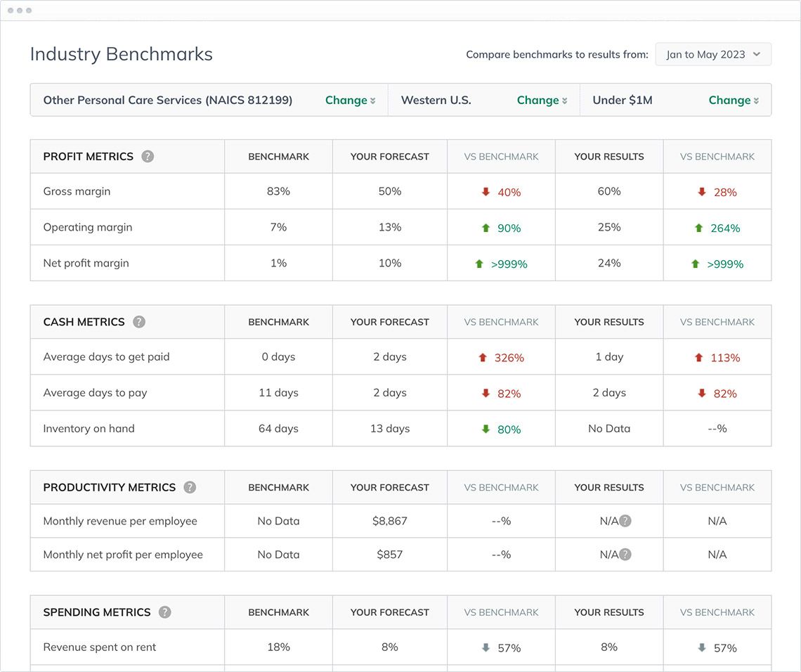Select the Average days to get paid label
Viewport: 801px width, 672px height.
pos(106,356)
